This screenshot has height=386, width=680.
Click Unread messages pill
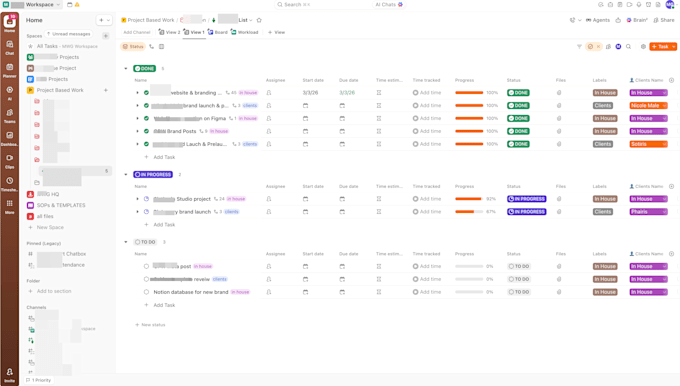click(69, 34)
